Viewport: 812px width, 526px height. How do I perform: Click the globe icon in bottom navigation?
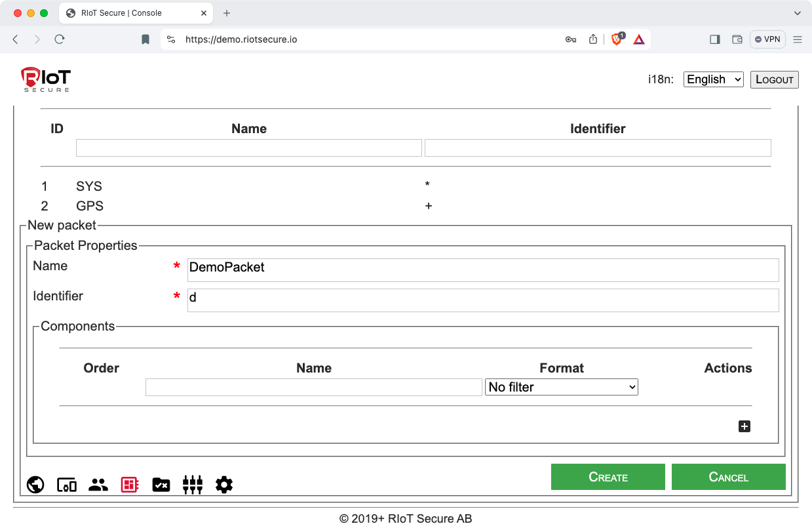(35, 485)
